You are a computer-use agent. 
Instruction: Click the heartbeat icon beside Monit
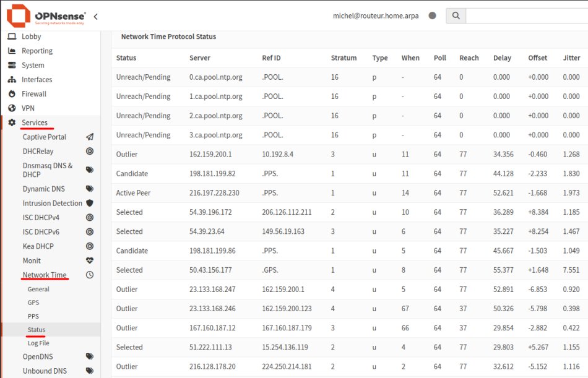pyautogui.click(x=90, y=261)
